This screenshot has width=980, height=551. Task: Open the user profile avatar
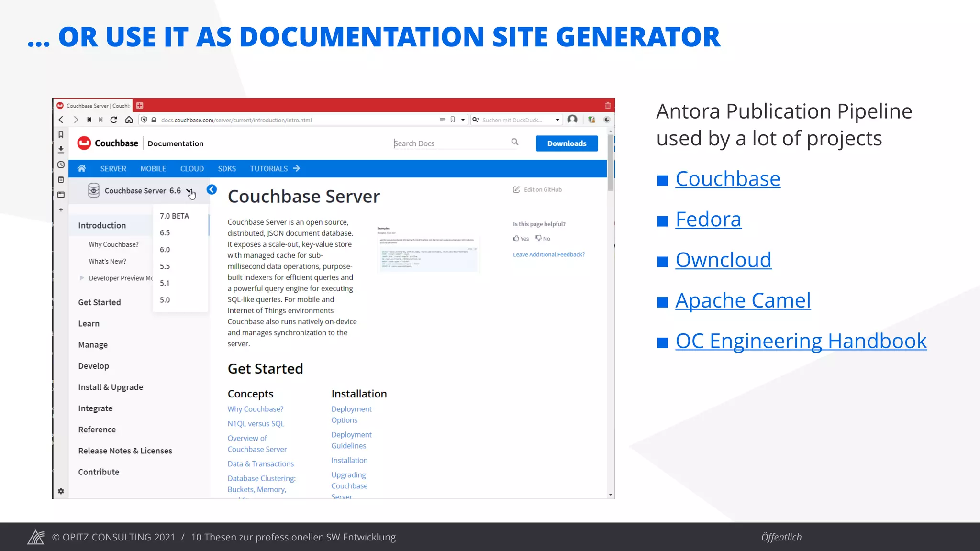coord(572,120)
